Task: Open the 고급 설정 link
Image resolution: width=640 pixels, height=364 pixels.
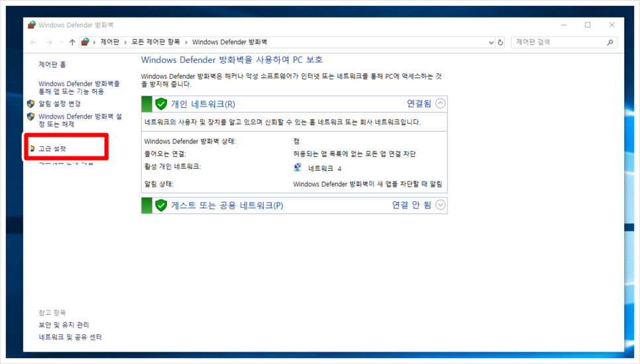Action: (x=52, y=148)
